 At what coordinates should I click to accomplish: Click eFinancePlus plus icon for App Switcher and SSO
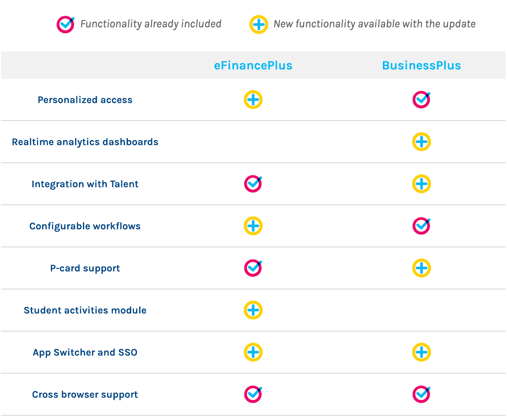pos(253,352)
